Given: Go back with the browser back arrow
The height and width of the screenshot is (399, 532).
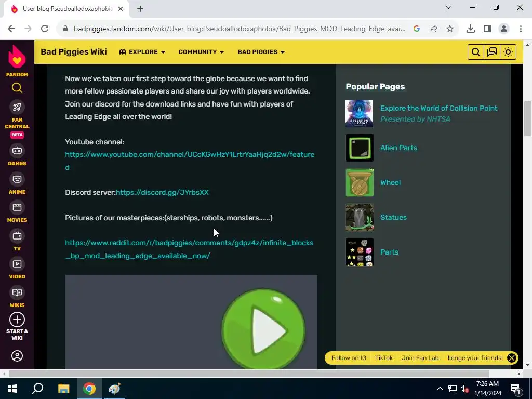Looking at the screenshot, I should click(11, 29).
